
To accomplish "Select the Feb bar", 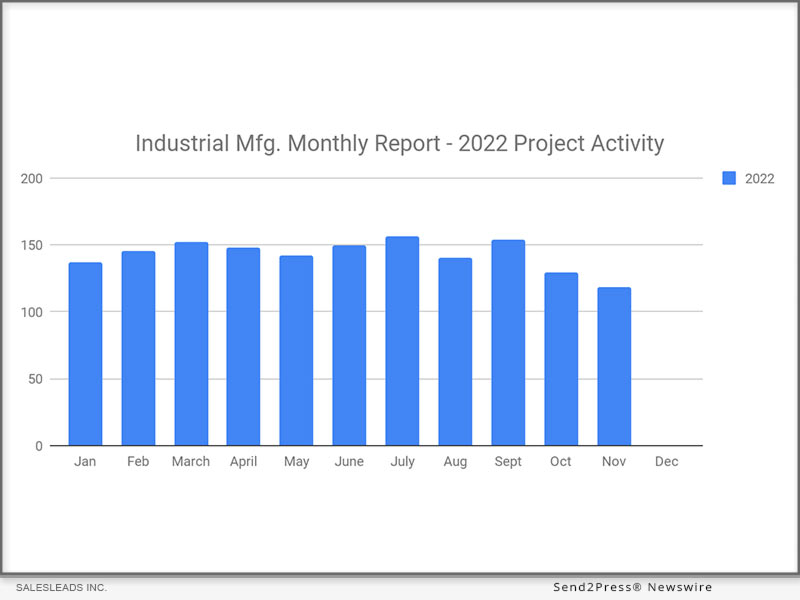I will pyautogui.click(x=138, y=348).
